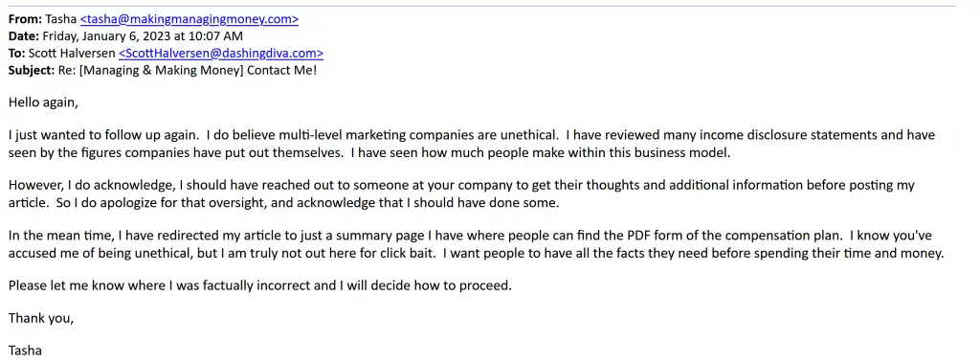Click the "Hello again," greeting line
The height and width of the screenshot is (364, 980).
click(43, 103)
